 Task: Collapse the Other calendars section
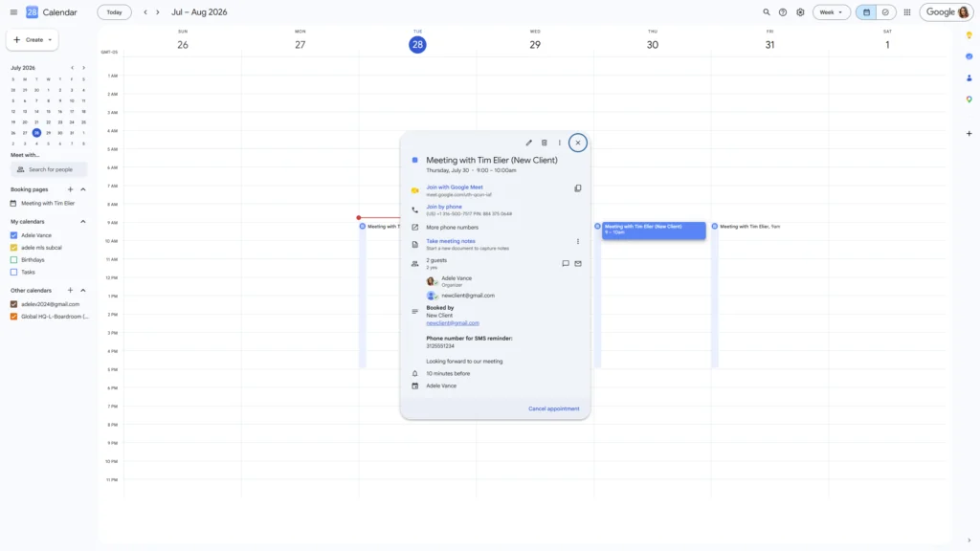coord(83,291)
